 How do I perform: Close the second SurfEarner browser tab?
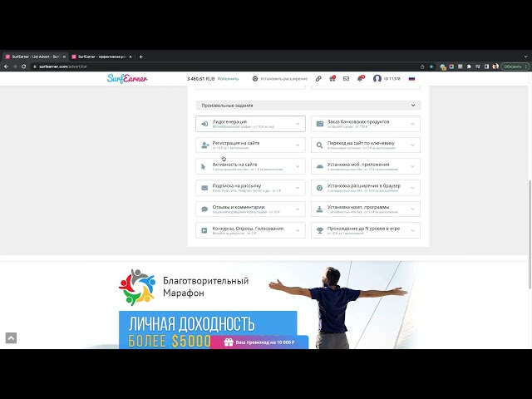(131, 57)
